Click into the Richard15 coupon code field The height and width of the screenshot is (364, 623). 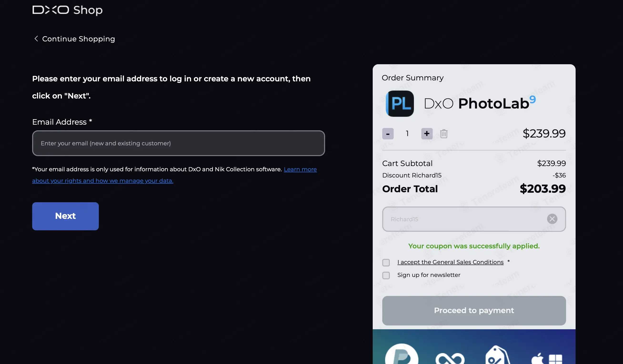pyautogui.click(x=462, y=219)
